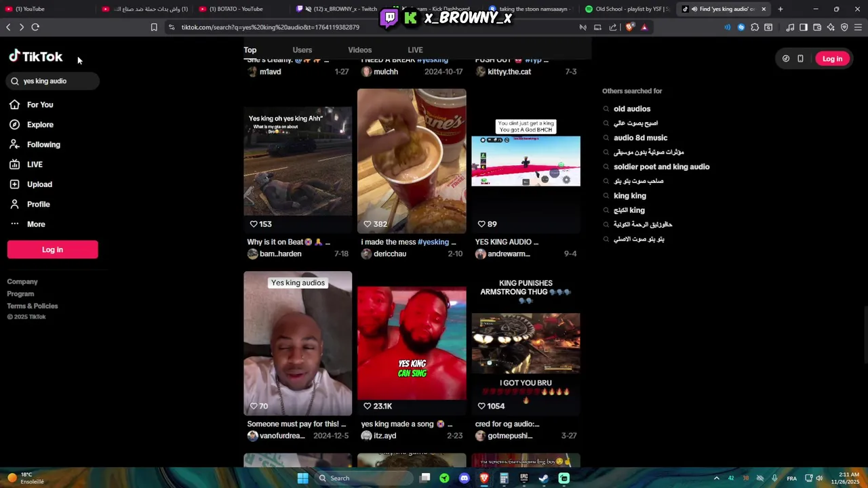
Task: Click the browser address bar URL
Action: (x=270, y=27)
